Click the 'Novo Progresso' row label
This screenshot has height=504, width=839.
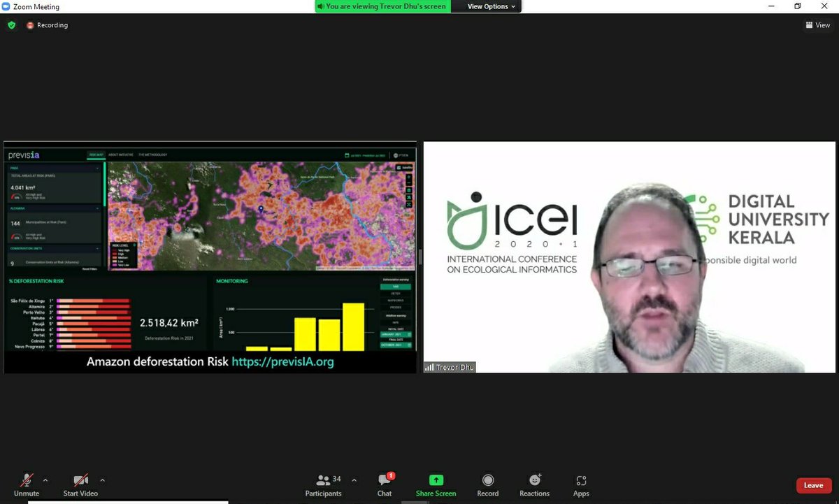pos(28,347)
